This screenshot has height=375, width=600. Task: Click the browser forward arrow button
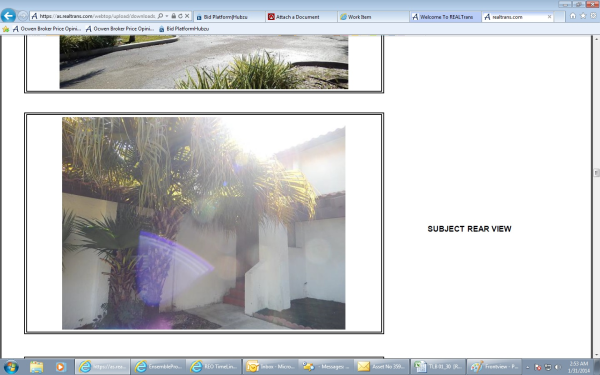pos(23,16)
